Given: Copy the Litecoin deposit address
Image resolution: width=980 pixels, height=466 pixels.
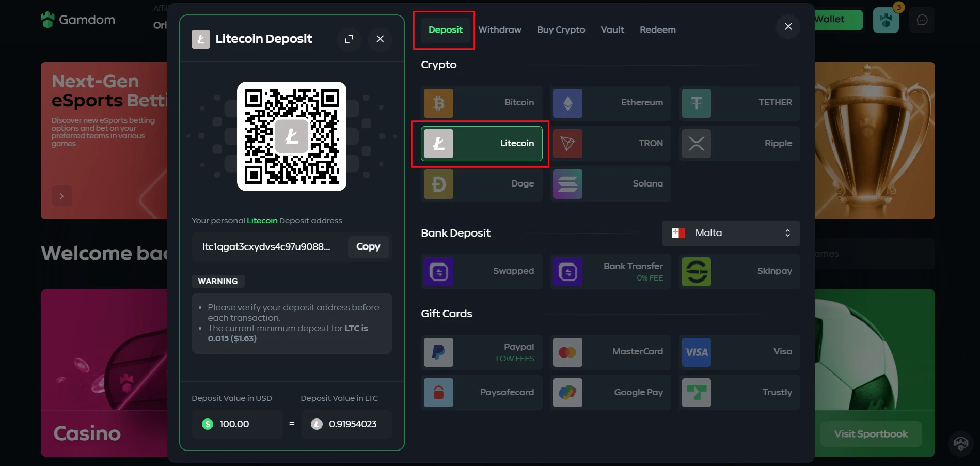Looking at the screenshot, I should pyautogui.click(x=368, y=247).
